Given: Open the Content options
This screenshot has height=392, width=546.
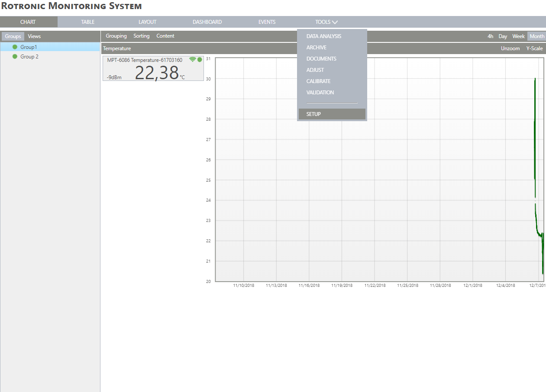Looking at the screenshot, I should tap(165, 36).
